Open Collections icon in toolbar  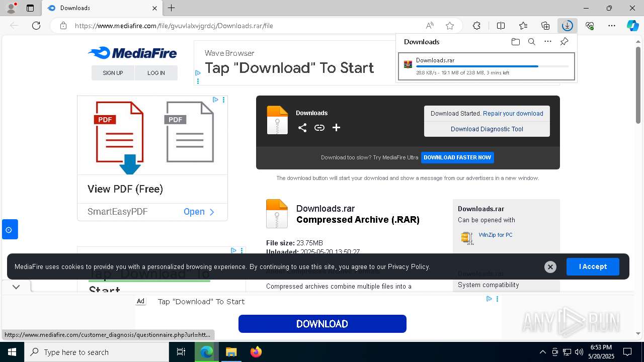coord(545,26)
